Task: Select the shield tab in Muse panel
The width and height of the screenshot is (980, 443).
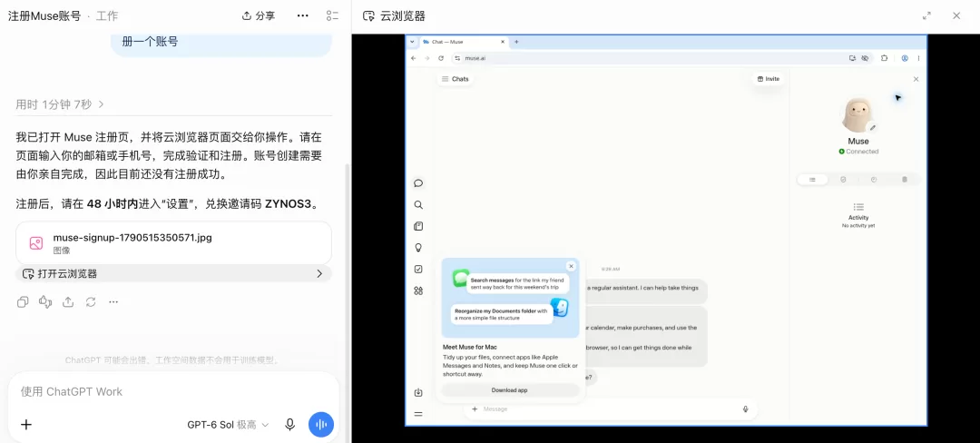Action: tap(843, 180)
